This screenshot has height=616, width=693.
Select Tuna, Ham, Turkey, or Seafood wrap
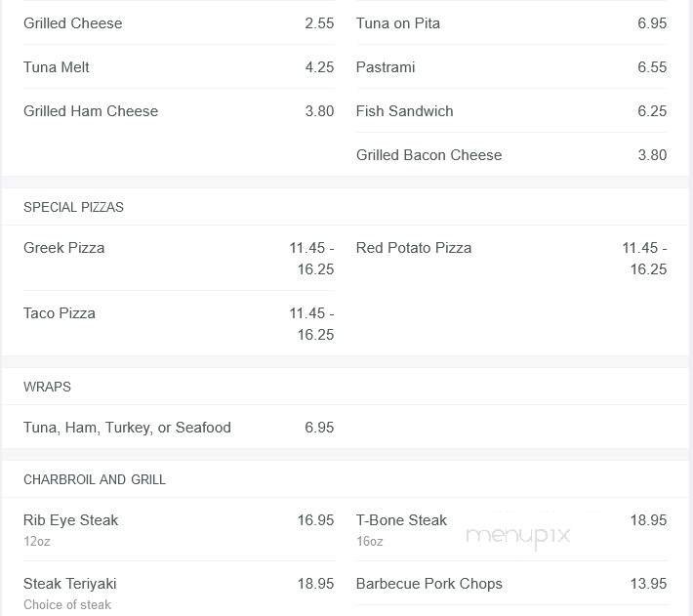127,428
